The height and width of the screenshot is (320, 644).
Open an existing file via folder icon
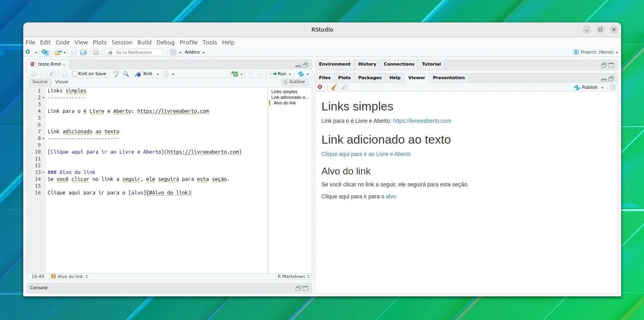58,52
